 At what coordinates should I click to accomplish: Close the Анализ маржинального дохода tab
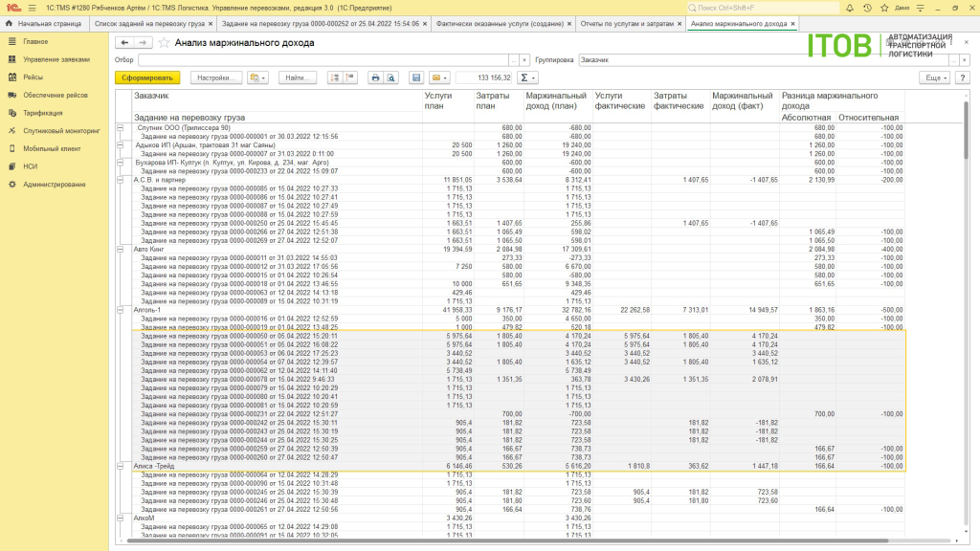click(792, 24)
